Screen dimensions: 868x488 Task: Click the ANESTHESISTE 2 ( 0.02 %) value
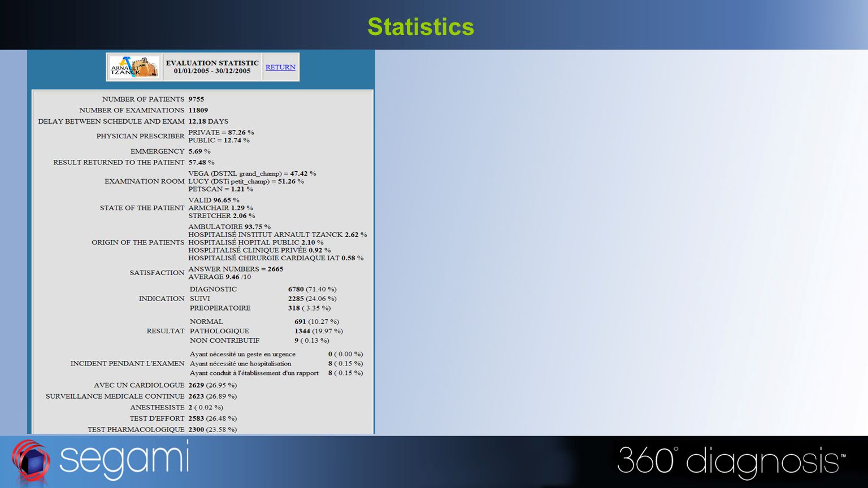pyautogui.click(x=206, y=407)
